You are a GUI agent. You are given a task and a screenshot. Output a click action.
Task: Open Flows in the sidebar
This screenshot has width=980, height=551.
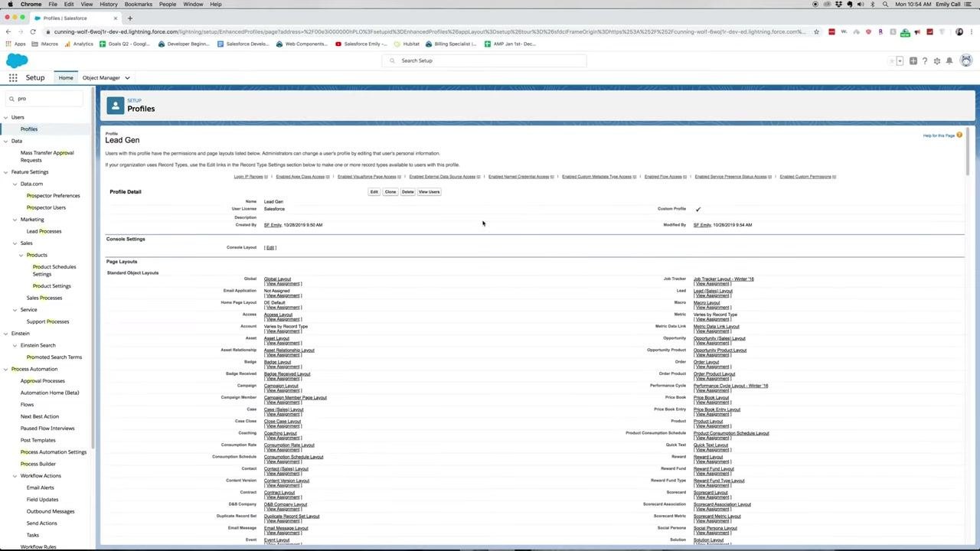click(x=27, y=405)
